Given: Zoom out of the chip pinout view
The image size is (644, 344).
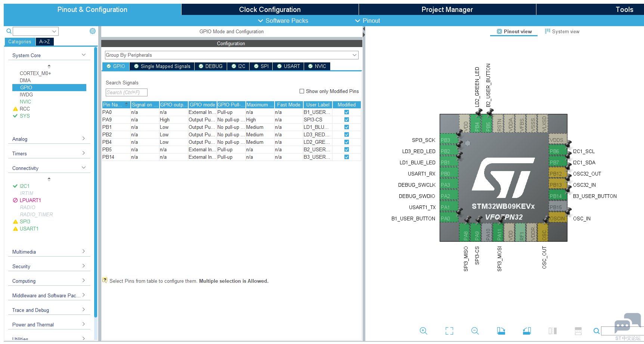Looking at the screenshot, I should tap(475, 331).
